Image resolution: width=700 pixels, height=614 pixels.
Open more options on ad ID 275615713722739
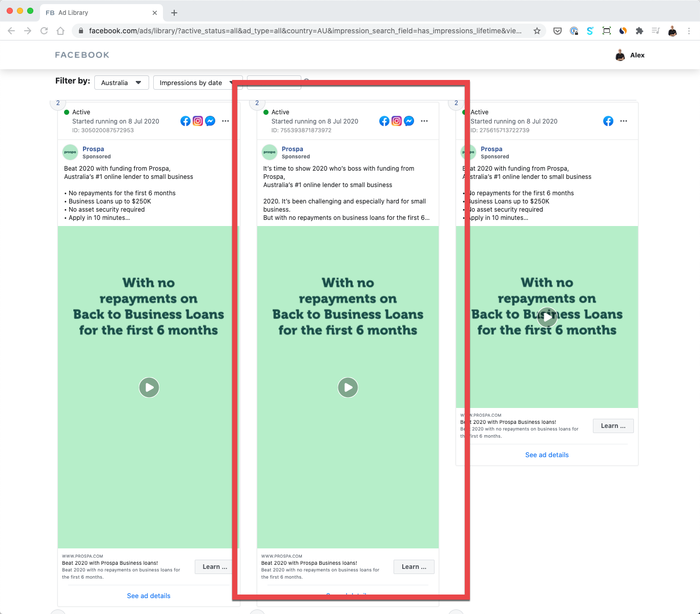click(x=624, y=121)
